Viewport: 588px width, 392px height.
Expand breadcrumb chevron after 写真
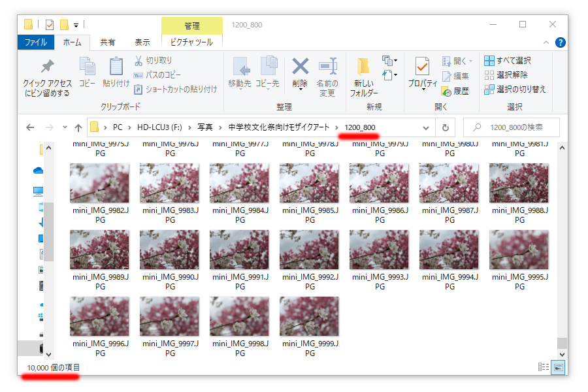point(220,127)
